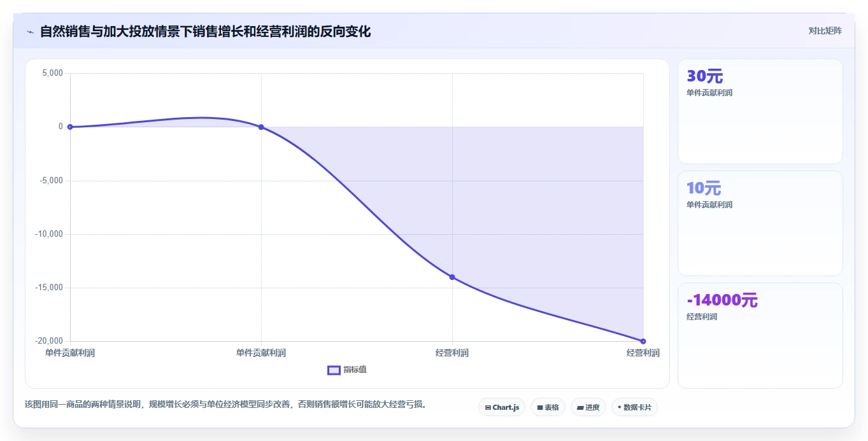Click the square icon in the 表格 pill
This screenshot has width=868, height=441.
pos(540,407)
